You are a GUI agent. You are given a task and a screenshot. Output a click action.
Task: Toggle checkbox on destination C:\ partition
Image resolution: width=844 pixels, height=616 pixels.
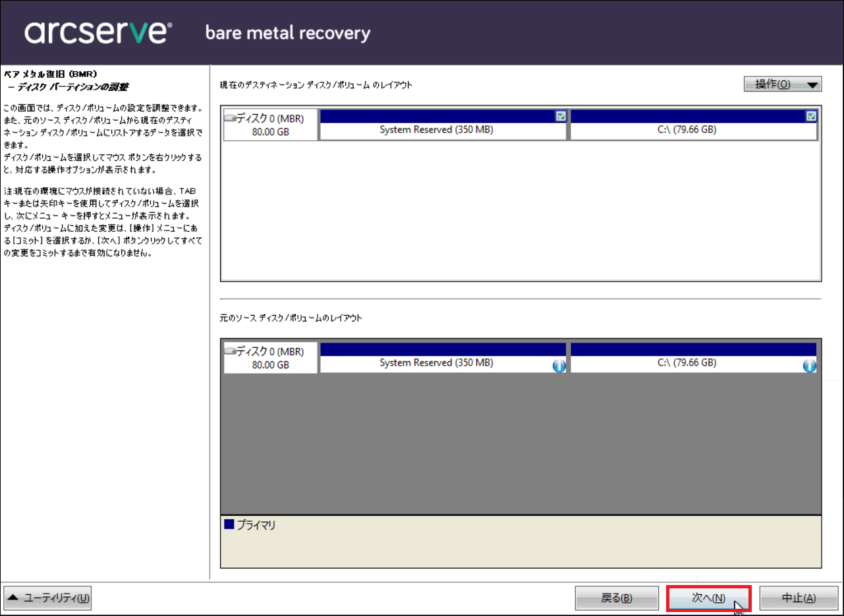[x=811, y=116]
